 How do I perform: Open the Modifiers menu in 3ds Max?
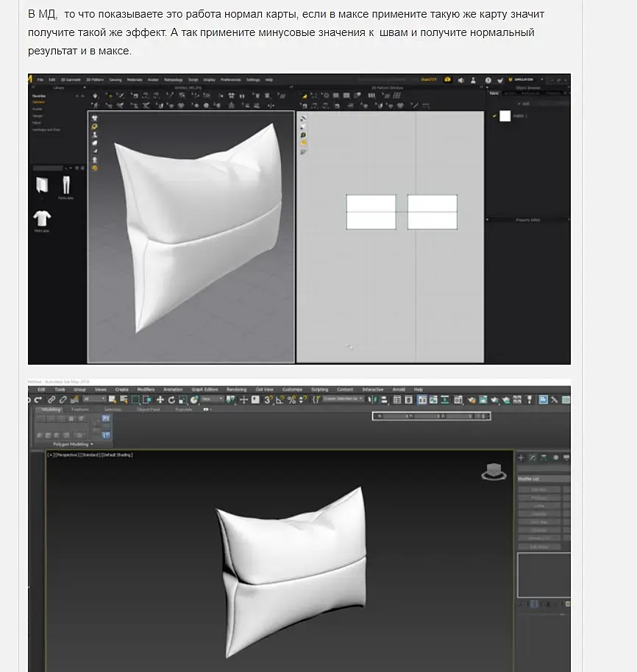tap(146, 390)
